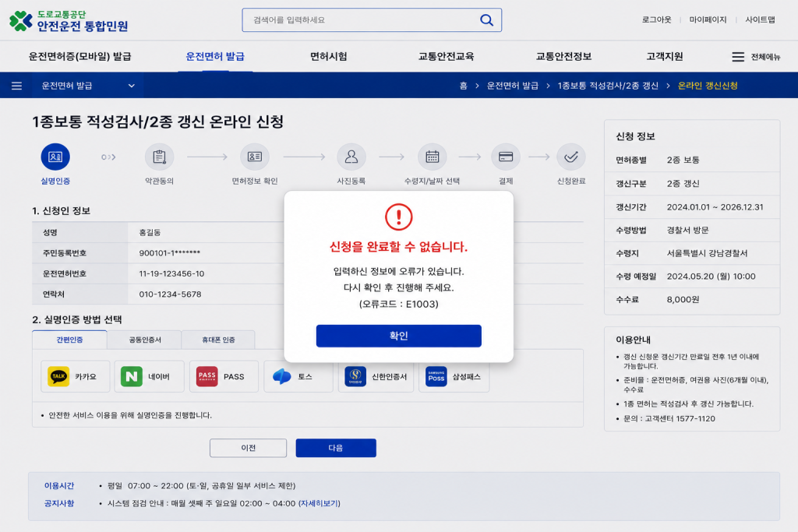Open the 고객지원 menu
The width and height of the screenshot is (798, 532).
pyautogui.click(x=664, y=56)
